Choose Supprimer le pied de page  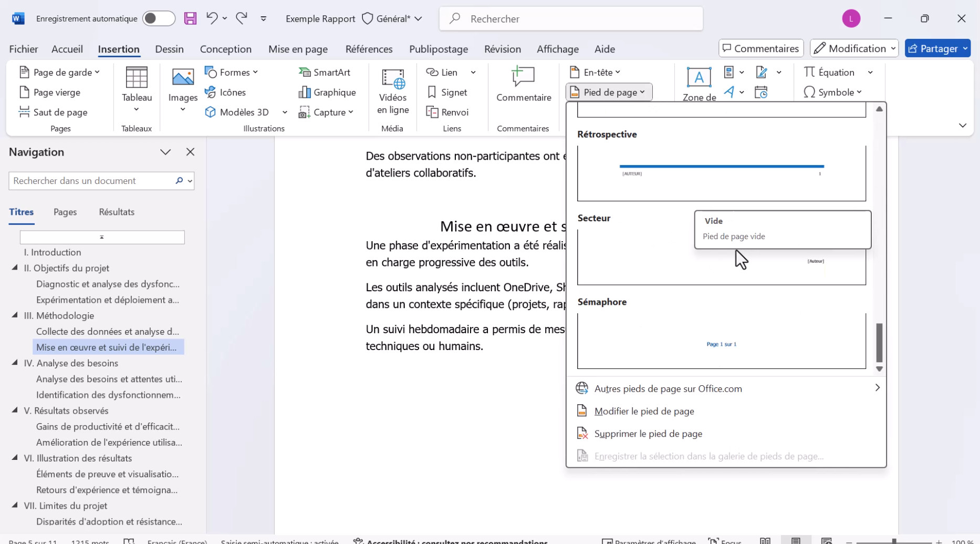726,434
